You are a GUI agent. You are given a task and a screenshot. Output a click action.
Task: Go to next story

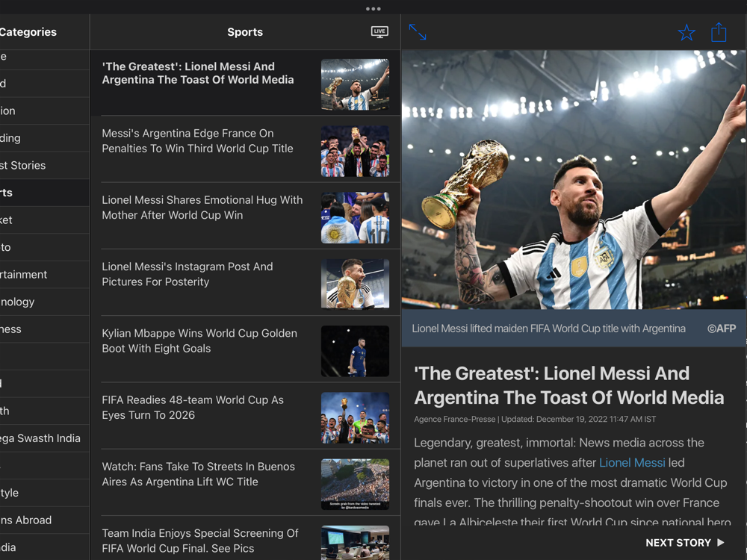pos(684,542)
